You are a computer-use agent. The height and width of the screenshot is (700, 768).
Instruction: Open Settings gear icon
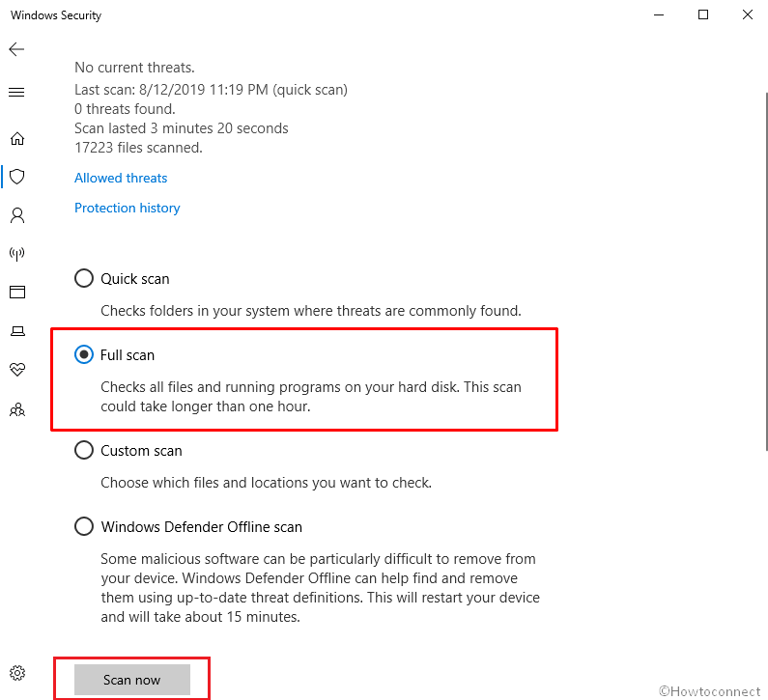pyautogui.click(x=17, y=673)
